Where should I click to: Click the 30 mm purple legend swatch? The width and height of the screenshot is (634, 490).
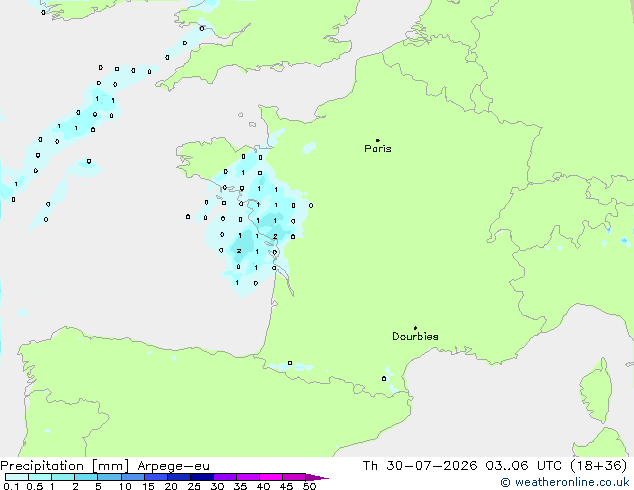[225, 477]
